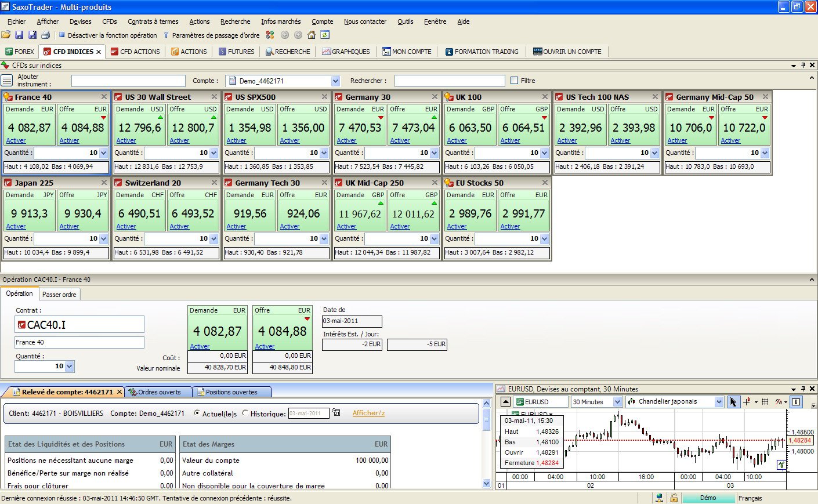The width and height of the screenshot is (818, 504).
Task: Collapse the Opération CAC40.I panel
Action: pos(812,280)
